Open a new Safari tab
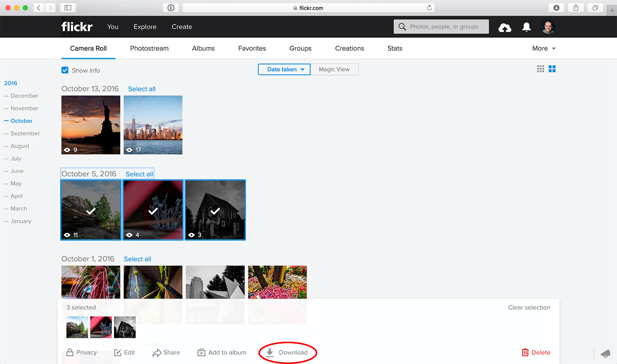 612,10
